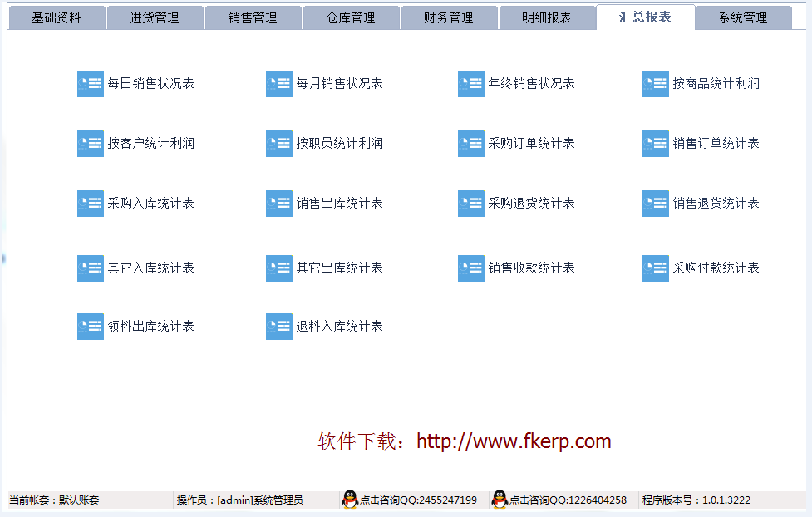This screenshot has width=812, height=517.
Task: Click the QQ penguin icon for 1226404258
Action: pyautogui.click(x=500, y=500)
